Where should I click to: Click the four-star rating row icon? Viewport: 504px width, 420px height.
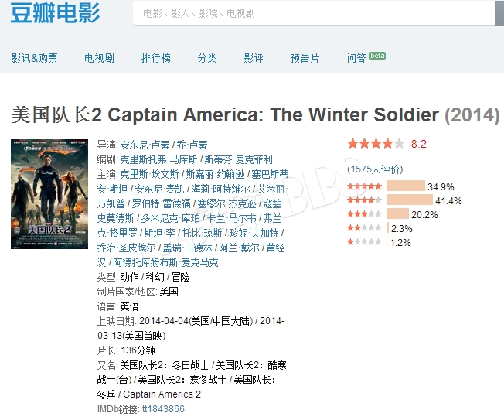click(x=365, y=200)
